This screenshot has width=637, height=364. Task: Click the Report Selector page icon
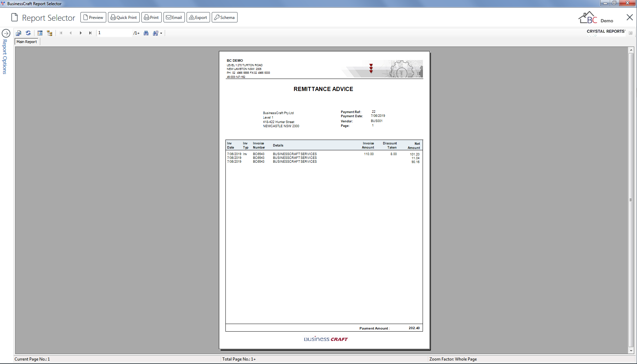[14, 17]
